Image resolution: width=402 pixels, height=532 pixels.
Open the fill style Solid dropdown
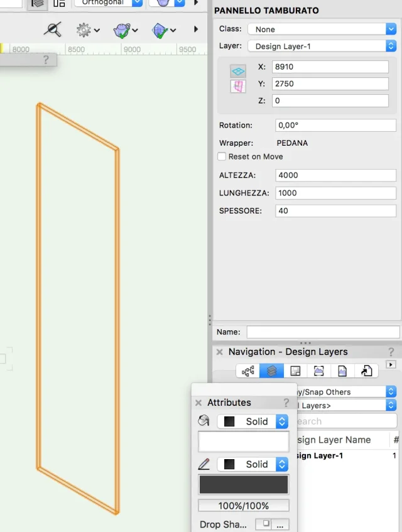(x=253, y=421)
